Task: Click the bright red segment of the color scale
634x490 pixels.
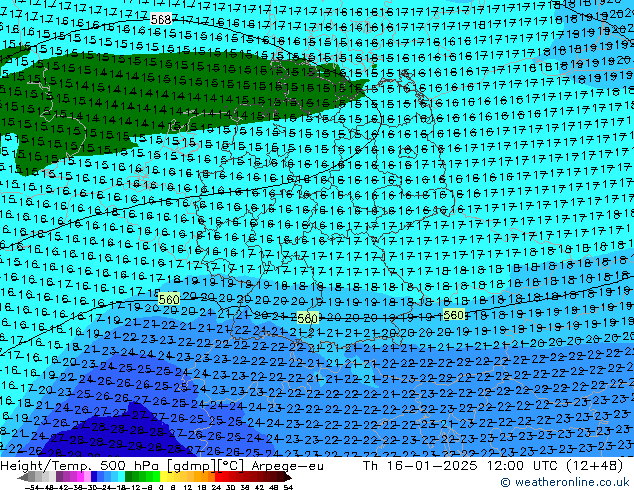Action: coord(218,477)
